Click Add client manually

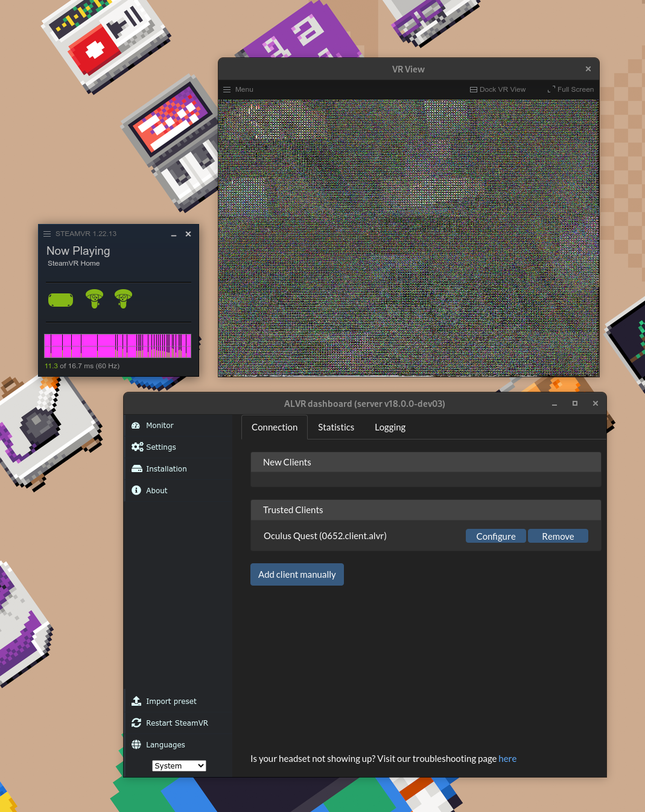[297, 574]
